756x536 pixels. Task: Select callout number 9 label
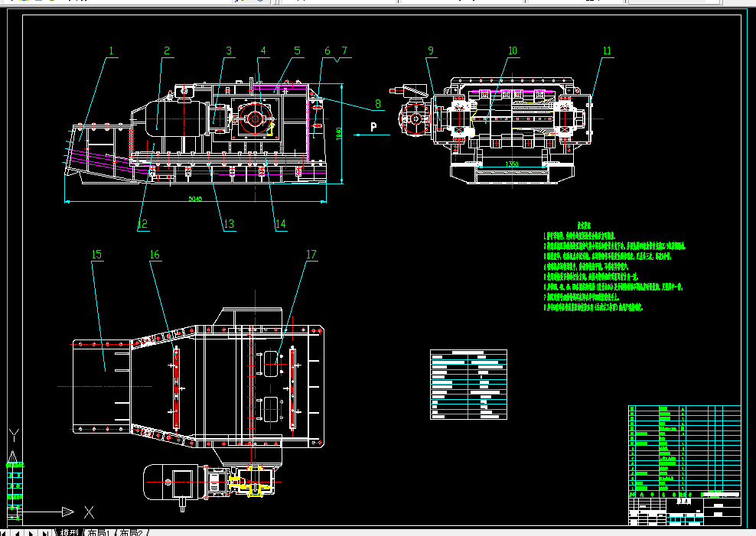(431, 50)
